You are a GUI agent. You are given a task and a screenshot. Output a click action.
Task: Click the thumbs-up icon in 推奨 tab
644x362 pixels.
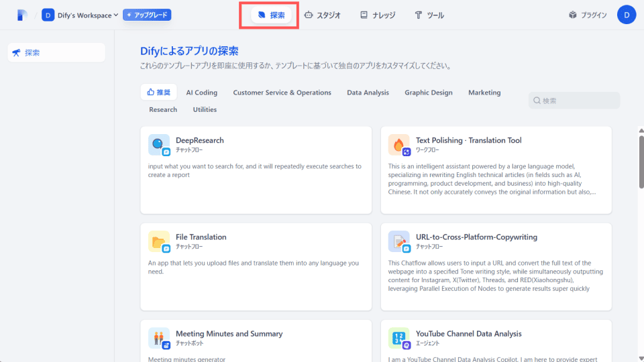click(x=151, y=92)
